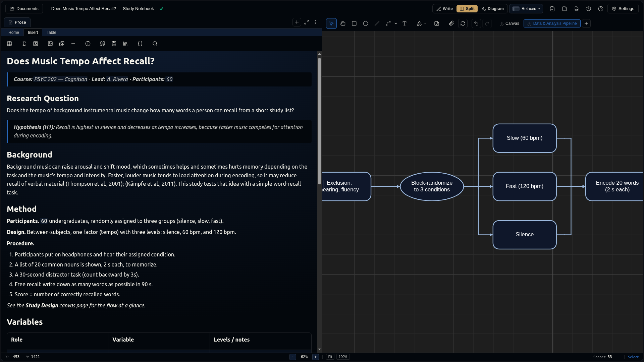This screenshot has height=362, width=644.
Task: Reset zoom with the 100% button
Action: [x=343, y=357]
